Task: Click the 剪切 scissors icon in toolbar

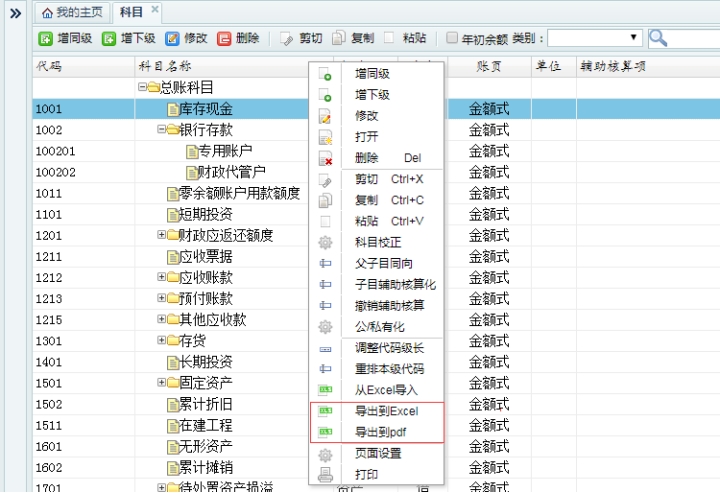Action: click(x=287, y=38)
